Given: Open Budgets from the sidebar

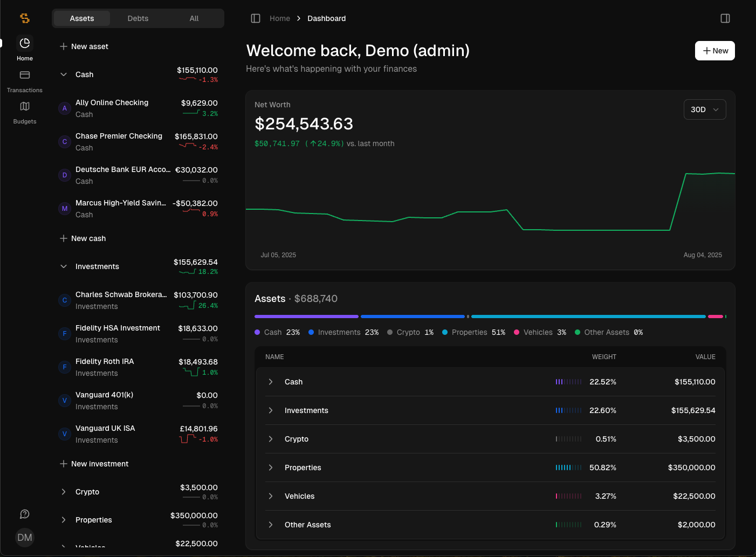Looking at the screenshot, I should (x=25, y=106).
